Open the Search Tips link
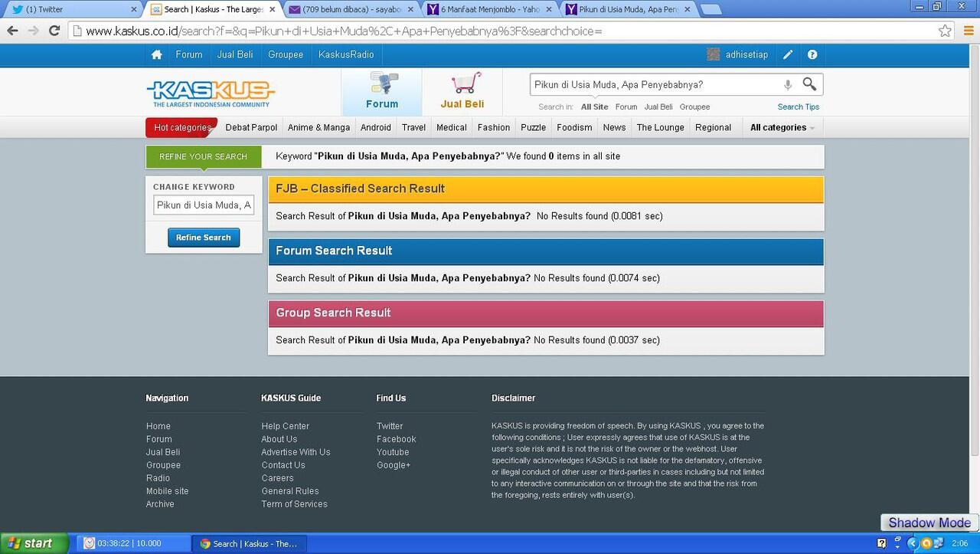 (799, 107)
